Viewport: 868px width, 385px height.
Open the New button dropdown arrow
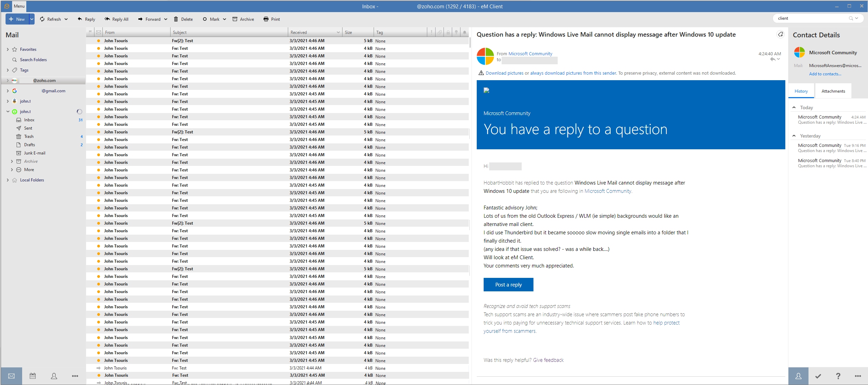(x=32, y=19)
